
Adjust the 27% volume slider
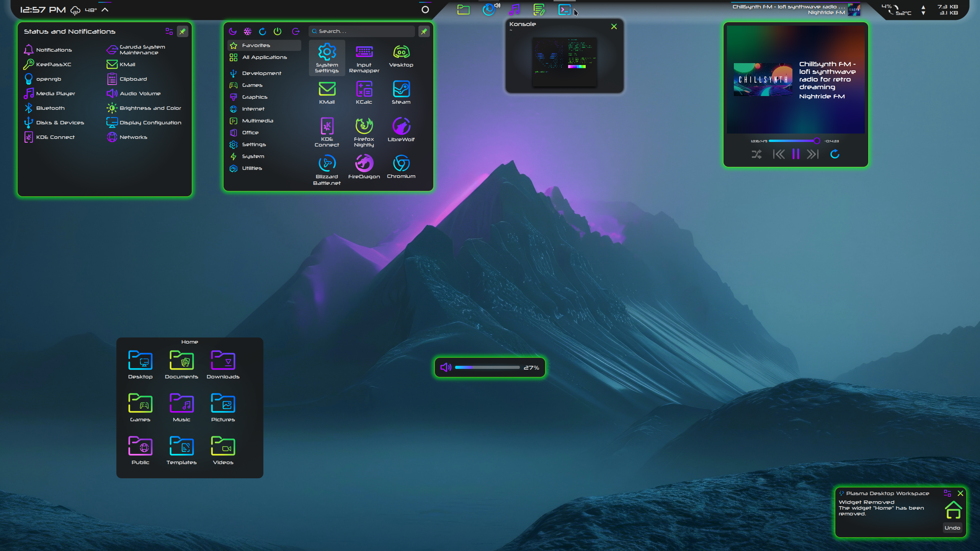click(x=487, y=367)
